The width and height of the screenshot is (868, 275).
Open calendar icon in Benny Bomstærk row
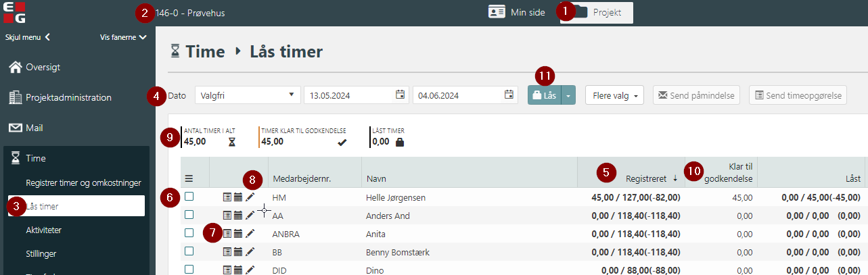(238, 252)
